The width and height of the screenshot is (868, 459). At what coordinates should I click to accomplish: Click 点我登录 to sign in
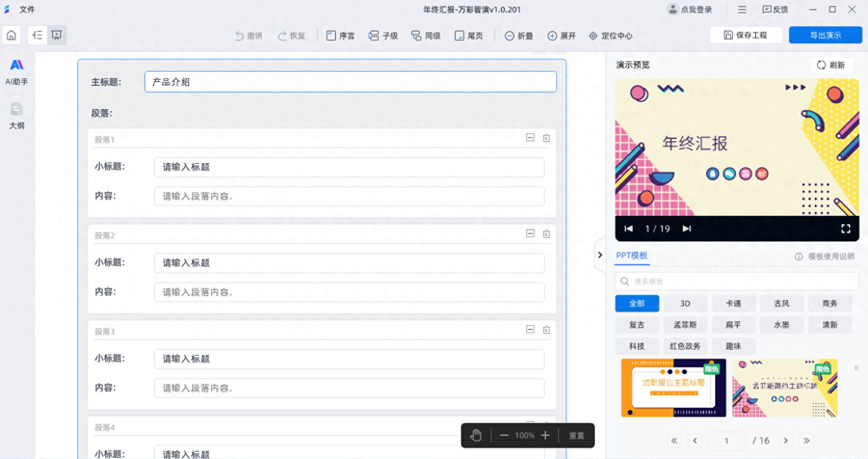[690, 9]
